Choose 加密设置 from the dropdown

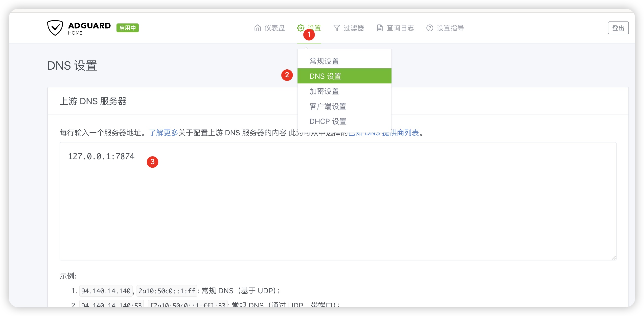324,91
